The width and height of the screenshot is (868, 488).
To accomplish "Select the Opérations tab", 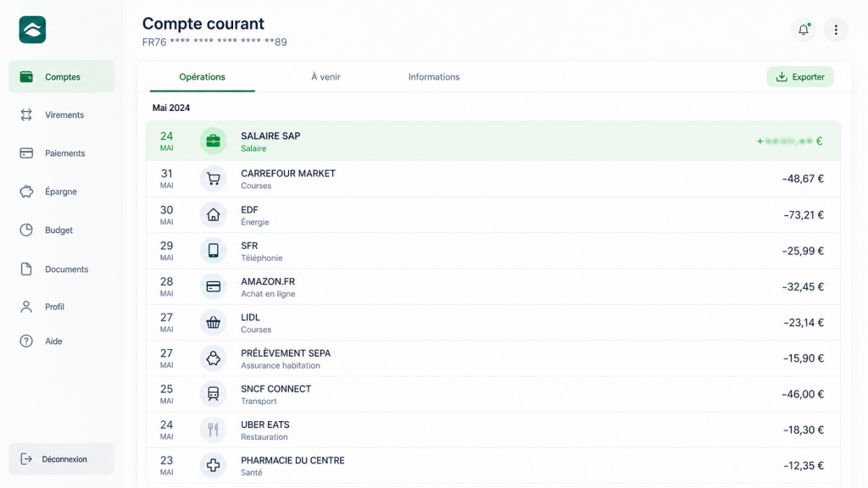I will [x=202, y=77].
